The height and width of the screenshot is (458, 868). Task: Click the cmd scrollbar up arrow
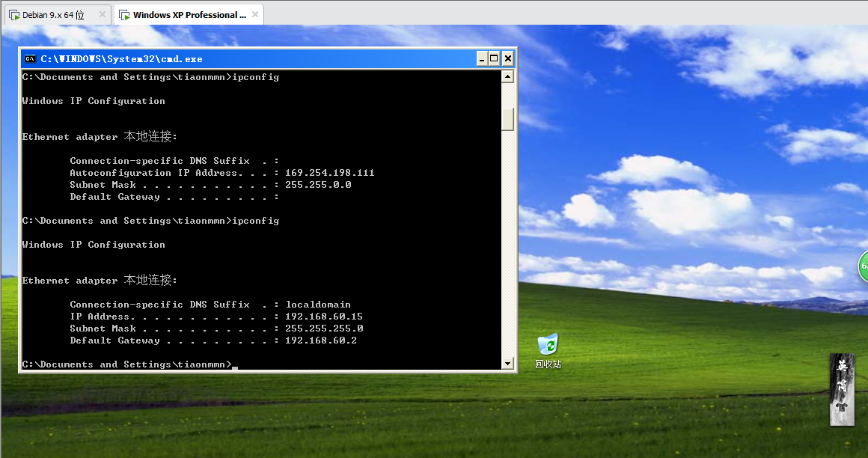tap(507, 76)
